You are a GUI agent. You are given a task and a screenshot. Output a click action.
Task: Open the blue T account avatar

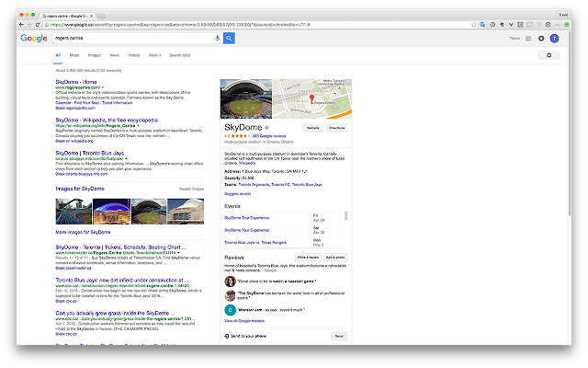[554, 39]
